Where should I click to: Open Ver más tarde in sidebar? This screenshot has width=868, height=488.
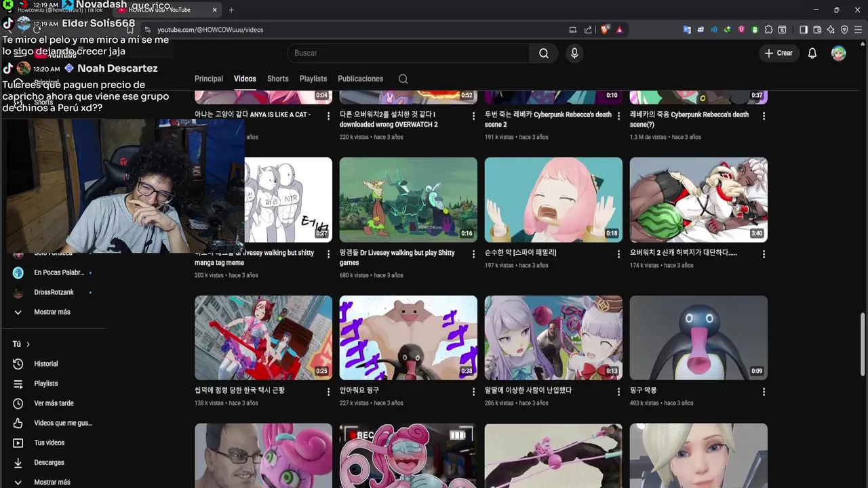[53, 403]
